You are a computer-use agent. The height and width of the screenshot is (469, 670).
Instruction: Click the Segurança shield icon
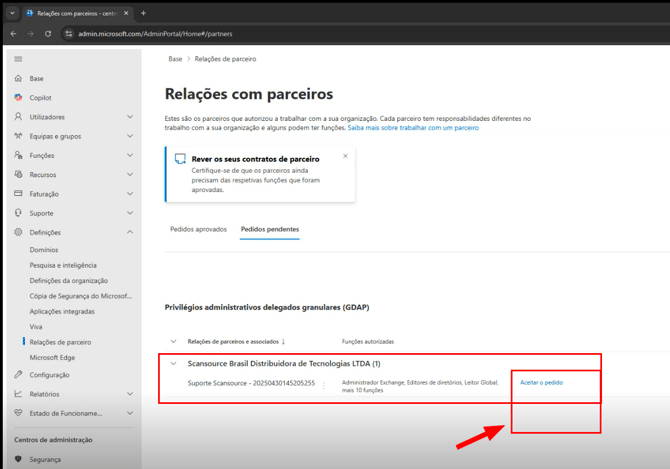(18, 459)
